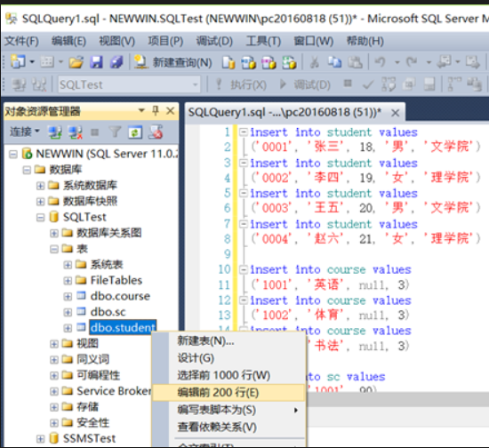Select the SQLQuery1.sql document tab
489x448 pixels.
285,112
